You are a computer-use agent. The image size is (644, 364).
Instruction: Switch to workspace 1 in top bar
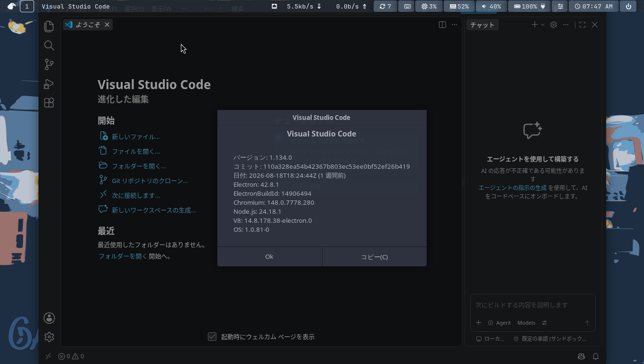(x=27, y=7)
